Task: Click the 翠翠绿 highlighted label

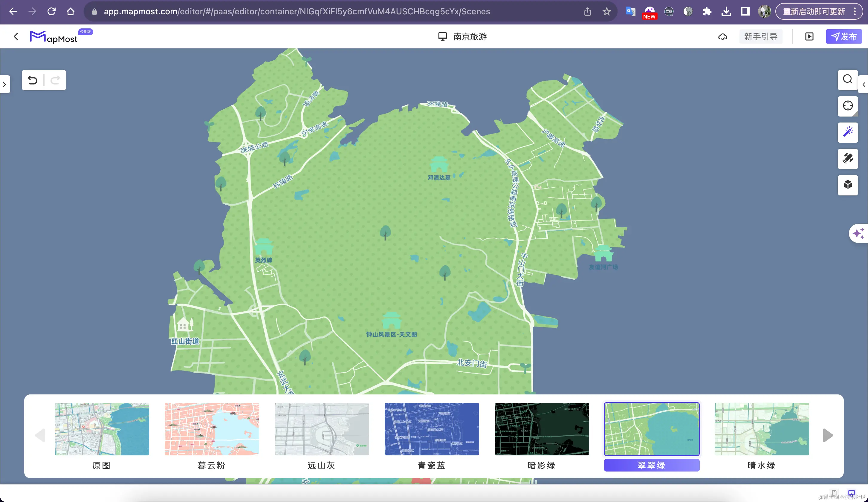Action: [652, 465]
